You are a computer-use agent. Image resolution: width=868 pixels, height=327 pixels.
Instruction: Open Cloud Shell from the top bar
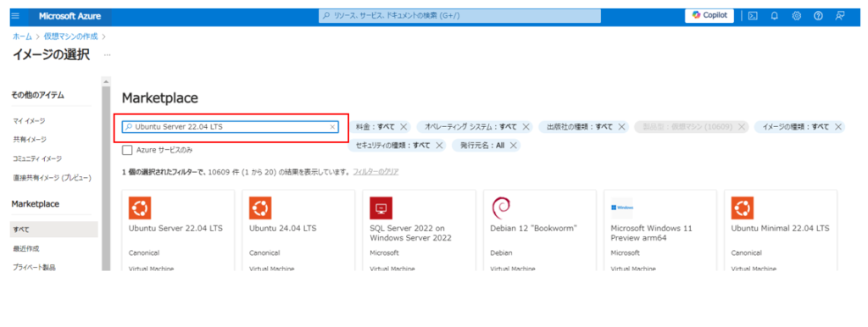pyautogui.click(x=753, y=16)
